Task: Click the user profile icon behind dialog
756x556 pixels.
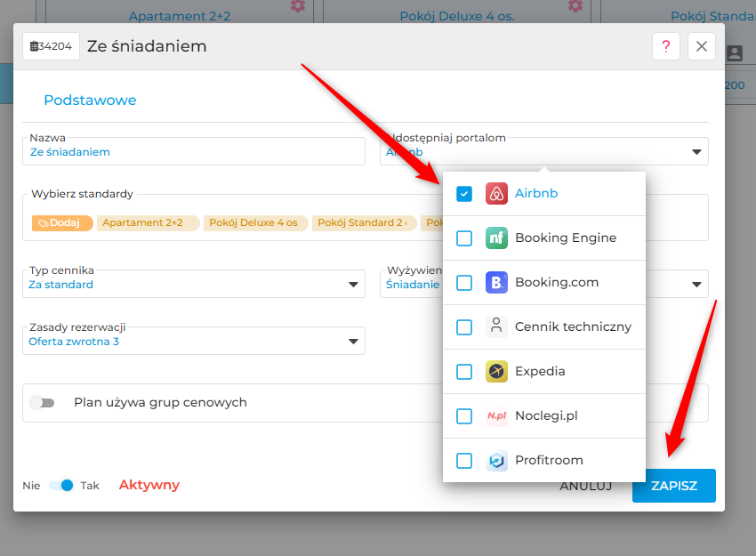Action: pos(735,53)
